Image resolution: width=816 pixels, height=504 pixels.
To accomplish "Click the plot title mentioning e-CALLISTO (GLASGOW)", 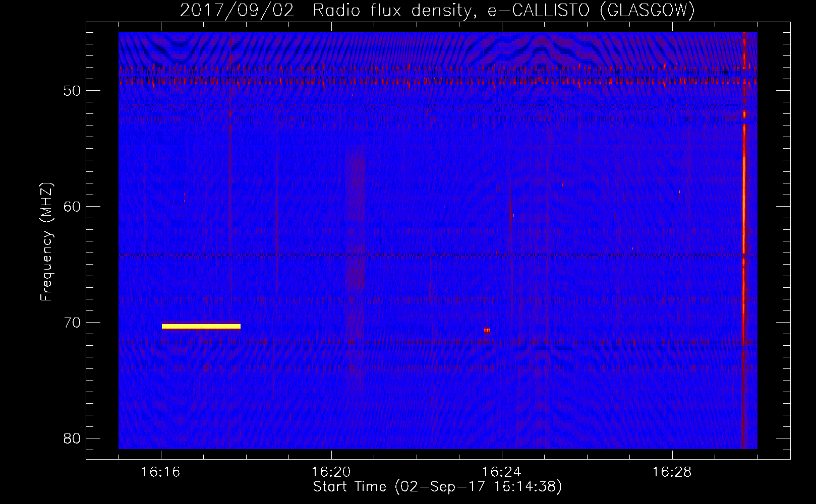I will coord(437,10).
